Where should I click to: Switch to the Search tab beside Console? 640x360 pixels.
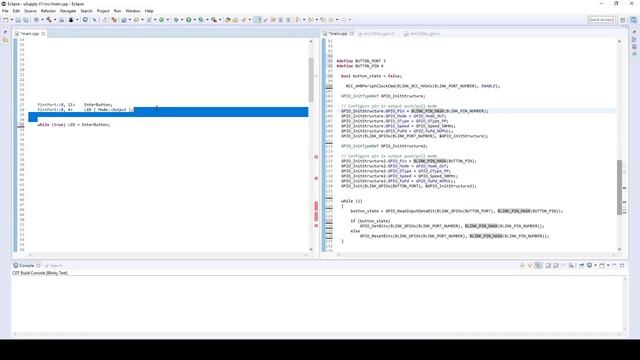coord(53,266)
